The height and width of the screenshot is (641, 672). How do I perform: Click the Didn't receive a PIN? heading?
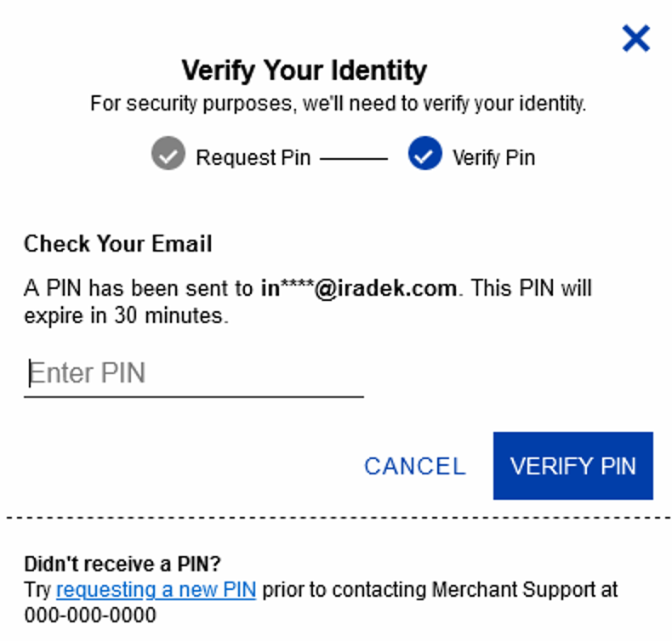pyautogui.click(x=122, y=564)
